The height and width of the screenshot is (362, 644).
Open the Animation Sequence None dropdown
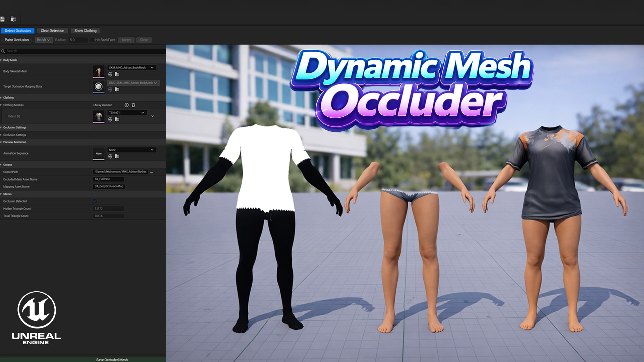tap(132, 150)
